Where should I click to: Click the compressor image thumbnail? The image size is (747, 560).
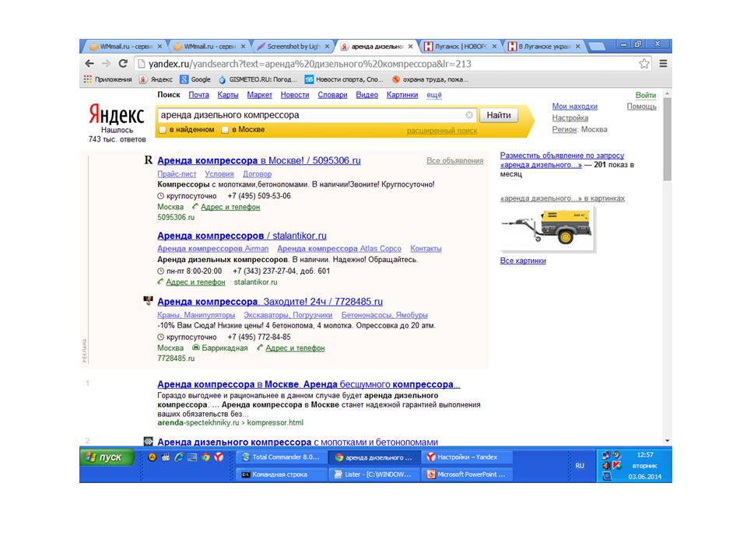[x=547, y=228]
